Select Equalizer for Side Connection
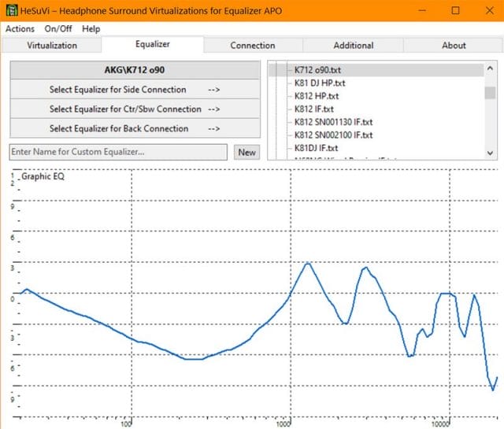This screenshot has height=429, width=504. click(x=135, y=90)
